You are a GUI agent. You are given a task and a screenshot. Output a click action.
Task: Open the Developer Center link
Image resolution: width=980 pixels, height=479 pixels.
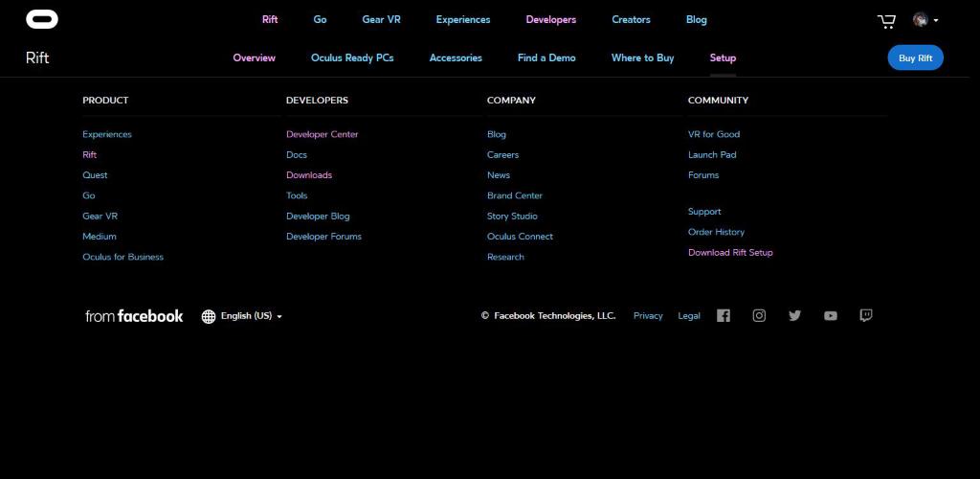click(322, 134)
